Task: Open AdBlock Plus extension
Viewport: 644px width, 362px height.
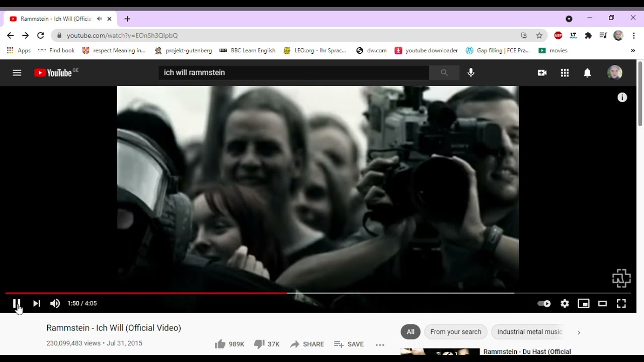Action: (x=558, y=35)
